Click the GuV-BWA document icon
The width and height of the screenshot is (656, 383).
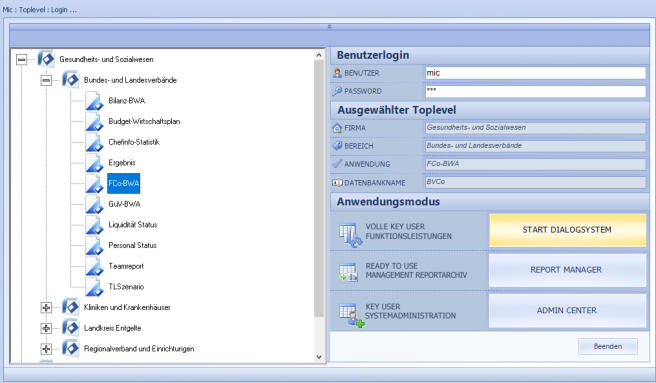point(95,204)
